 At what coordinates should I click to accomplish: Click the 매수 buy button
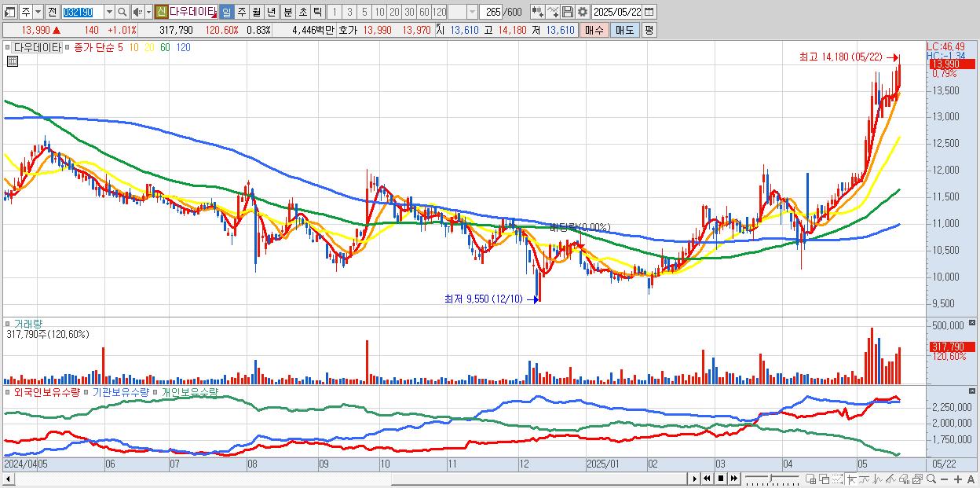(595, 30)
